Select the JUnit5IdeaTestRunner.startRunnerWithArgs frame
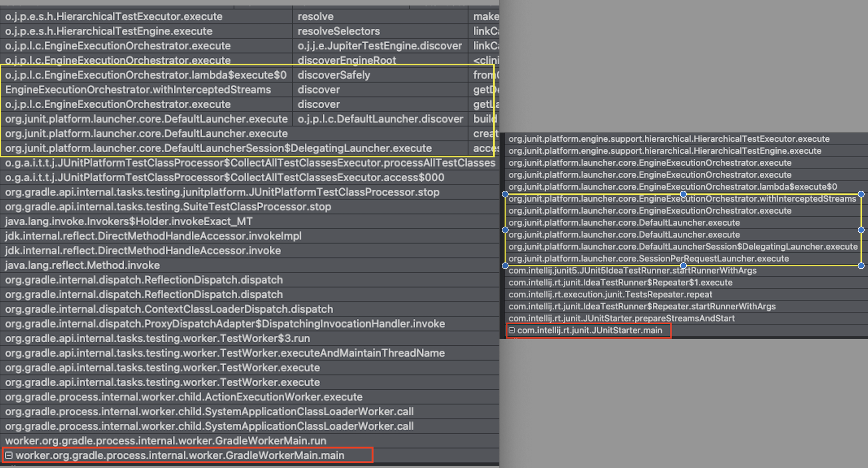This screenshot has height=468, width=868. click(x=632, y=270)
